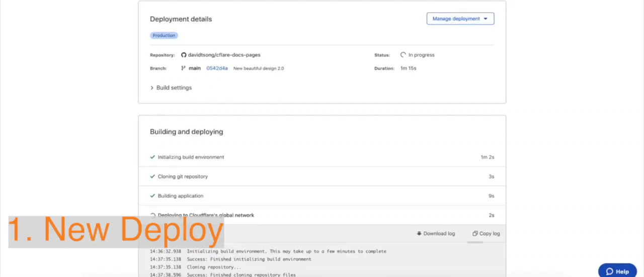This screenshot has height=277, width=644.
Task: Click the main branch name
Action: [195, 68]
